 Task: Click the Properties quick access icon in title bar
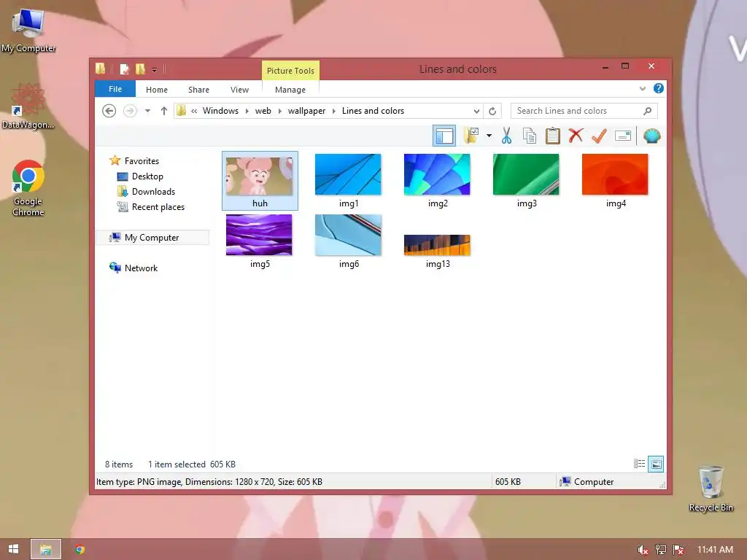point(124,69)
